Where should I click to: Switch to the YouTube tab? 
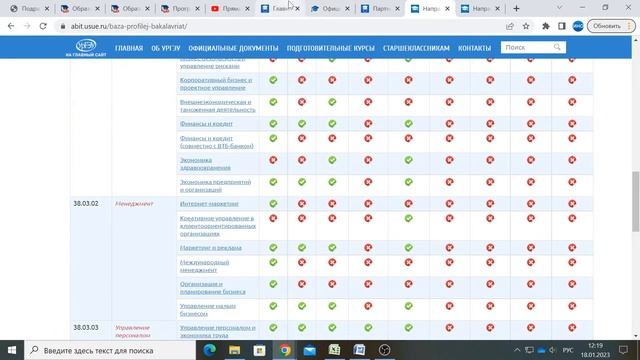click(230, 8)
